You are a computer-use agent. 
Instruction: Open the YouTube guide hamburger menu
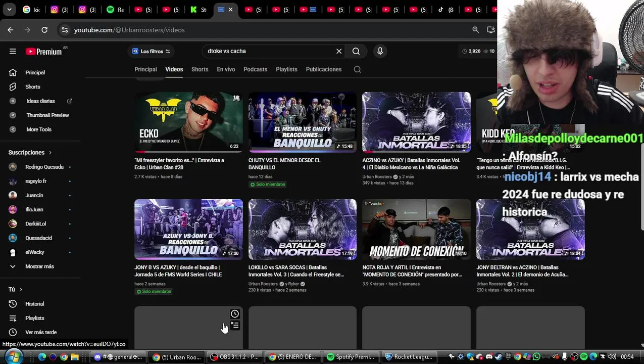pyautogui.click(x=13, y=51)
